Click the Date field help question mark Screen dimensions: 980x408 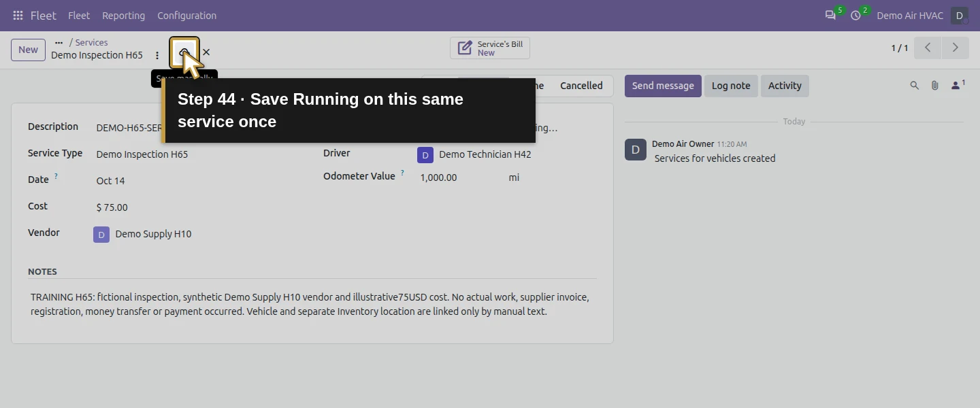pos(56,176)
